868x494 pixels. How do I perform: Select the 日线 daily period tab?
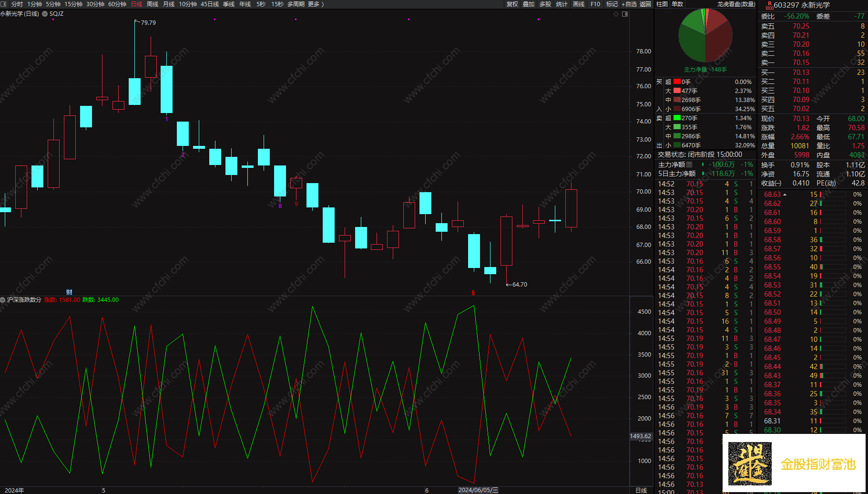[x=137, y=4]
